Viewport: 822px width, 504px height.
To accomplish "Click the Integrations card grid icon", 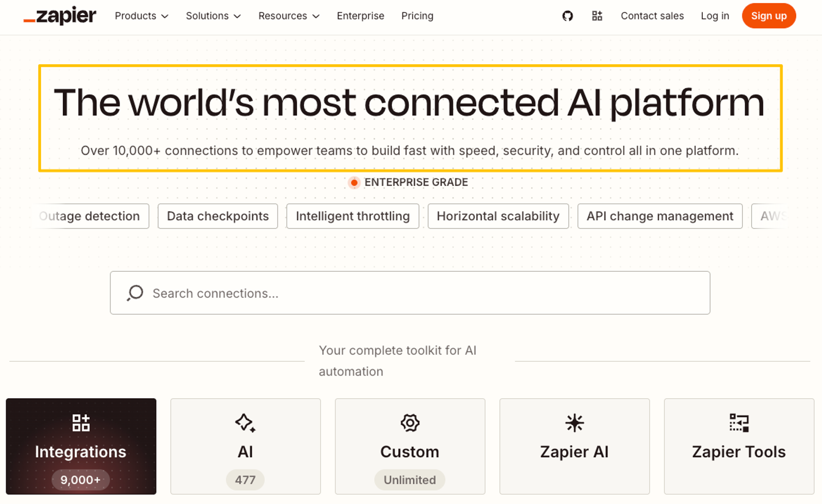I will (x=81, y=423).
